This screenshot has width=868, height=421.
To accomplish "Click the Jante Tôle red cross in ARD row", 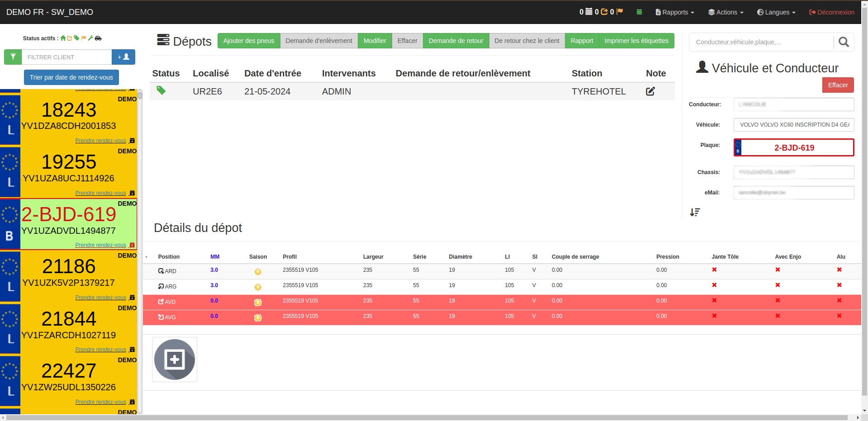I will click(714, 270).
